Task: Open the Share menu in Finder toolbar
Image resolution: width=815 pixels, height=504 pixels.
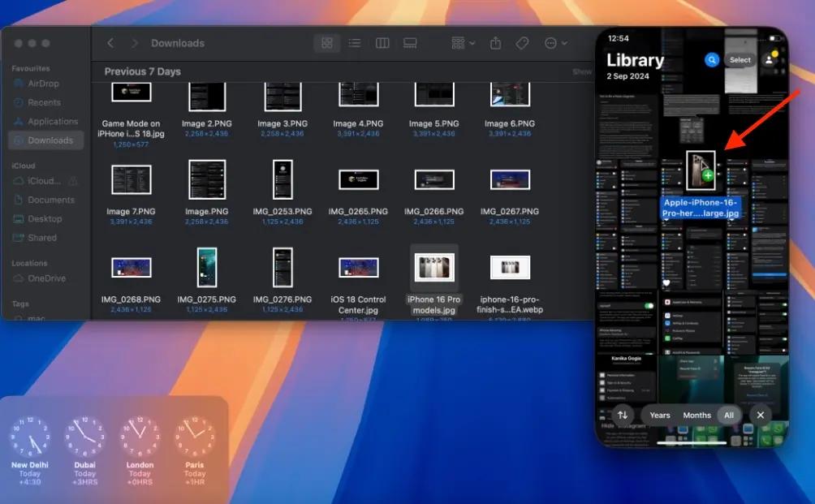Action: [495, 43]
